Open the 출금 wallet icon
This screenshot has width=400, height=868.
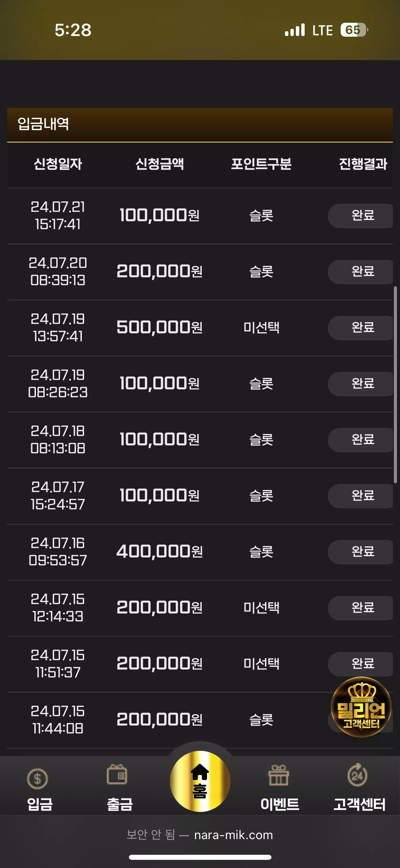coord(117,774)
